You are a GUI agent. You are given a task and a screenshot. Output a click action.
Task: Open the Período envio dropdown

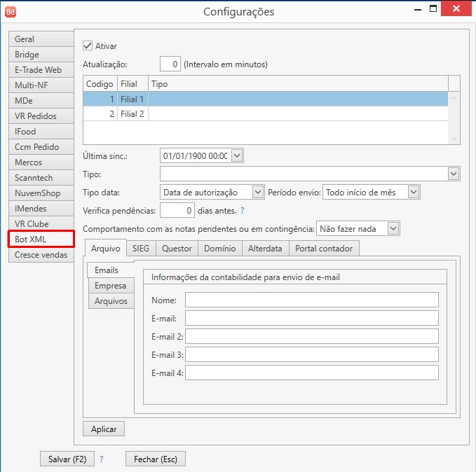point(414,192)
